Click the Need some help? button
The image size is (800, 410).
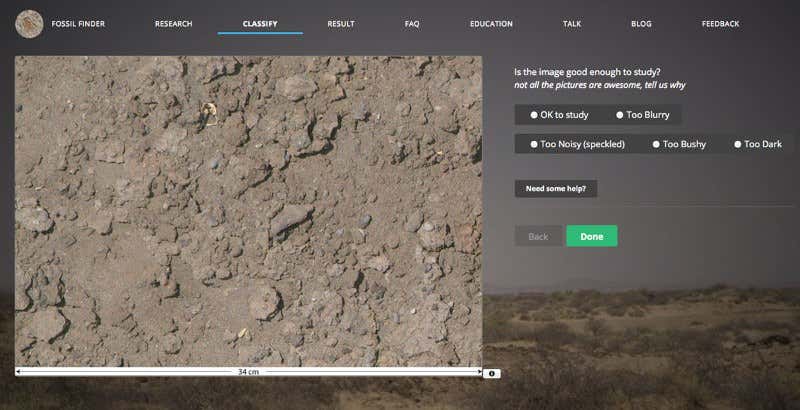coord(555,188)
